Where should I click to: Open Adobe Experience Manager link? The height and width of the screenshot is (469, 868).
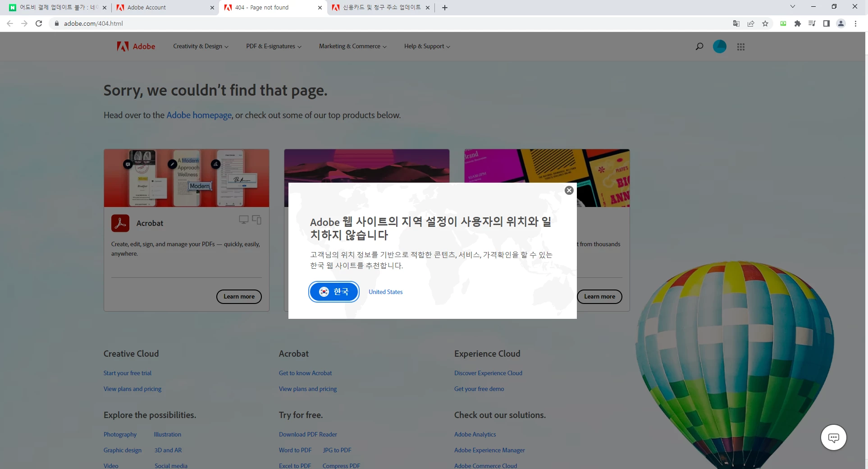489,450
